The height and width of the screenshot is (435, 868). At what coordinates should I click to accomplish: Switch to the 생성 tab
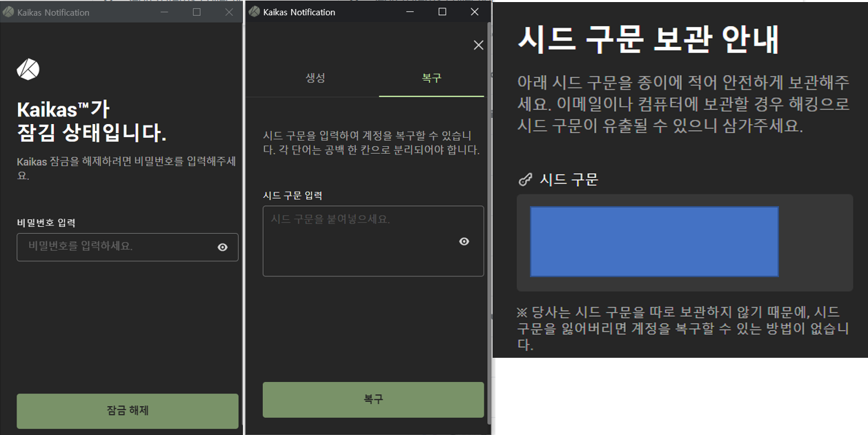[315, 78]
